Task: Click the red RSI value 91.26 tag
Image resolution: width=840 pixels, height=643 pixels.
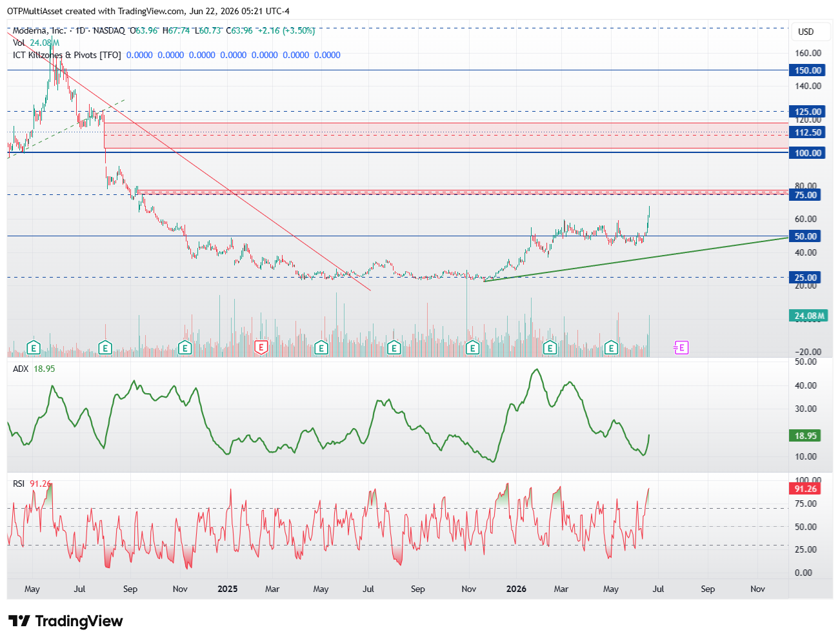Action: pos(805,489)
